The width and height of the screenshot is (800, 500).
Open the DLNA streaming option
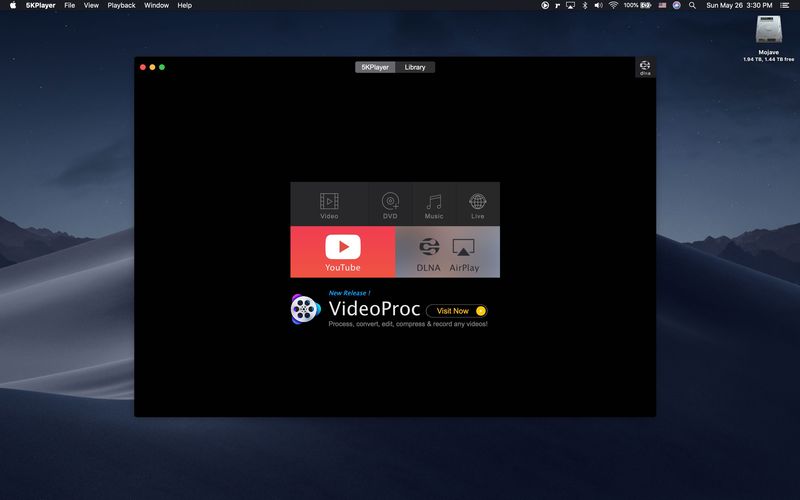429,254
